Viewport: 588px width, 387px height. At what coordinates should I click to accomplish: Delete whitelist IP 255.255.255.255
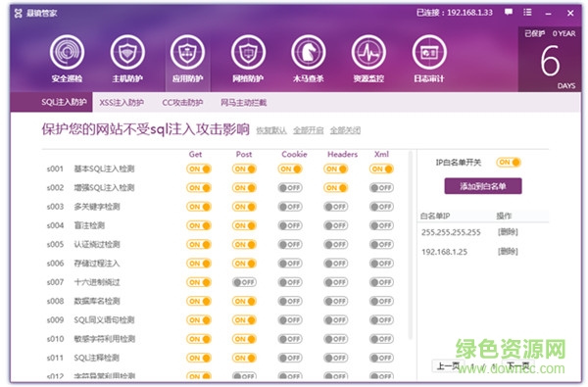click(x=508, y=232)
